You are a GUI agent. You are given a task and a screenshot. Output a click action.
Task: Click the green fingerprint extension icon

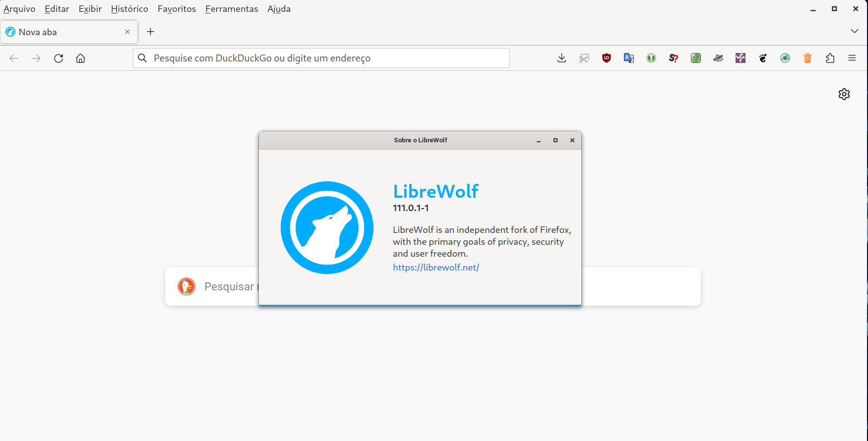coord(696,58)
